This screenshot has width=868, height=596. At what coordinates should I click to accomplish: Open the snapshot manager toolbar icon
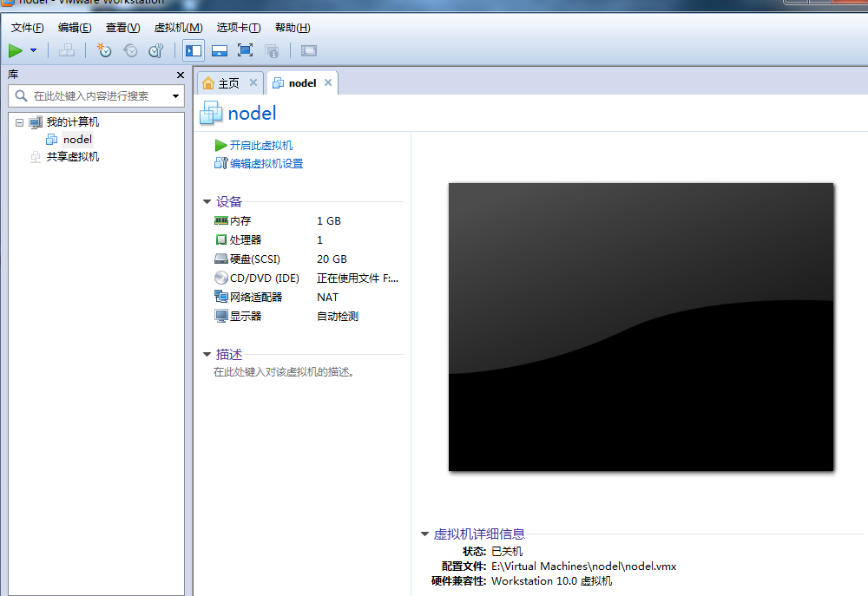point(156,51)
